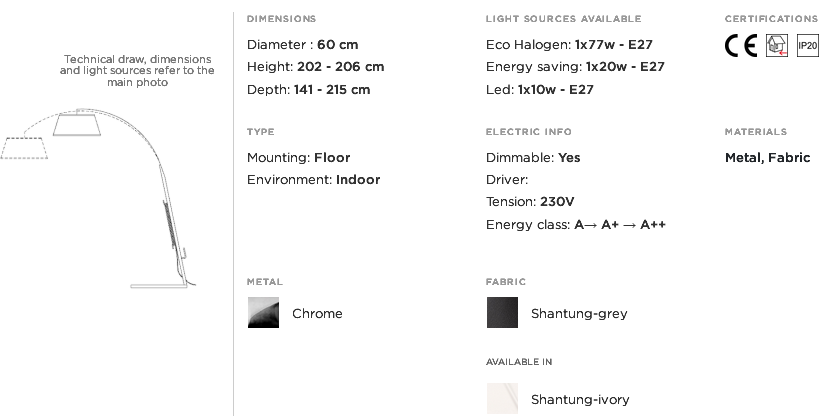The width and height of the screenshot is (834, 416).
Task: Click the arc lamp technical drawing
Action: (x=98, y=198)
